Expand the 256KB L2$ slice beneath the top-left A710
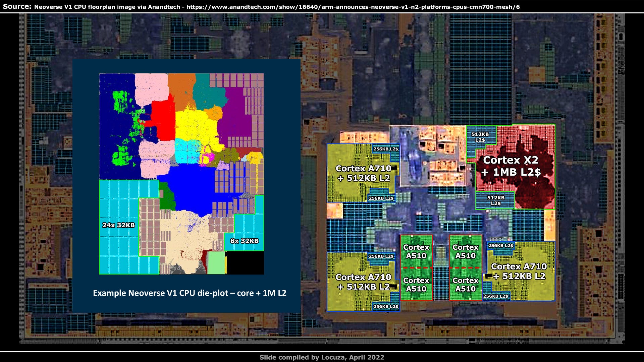The width and height of the screenshot is (644, 362). point(381,198)
